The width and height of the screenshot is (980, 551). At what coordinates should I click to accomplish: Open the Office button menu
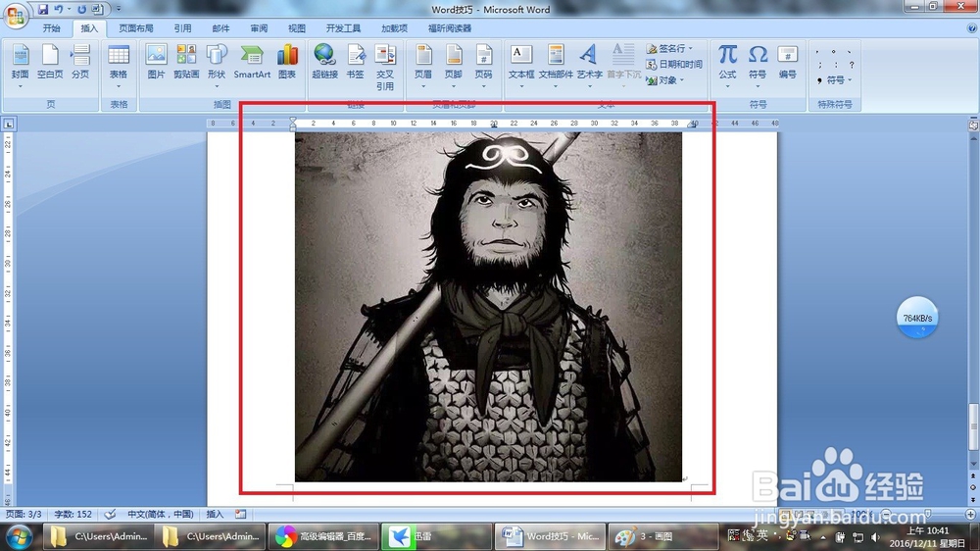tap(15, 15)
